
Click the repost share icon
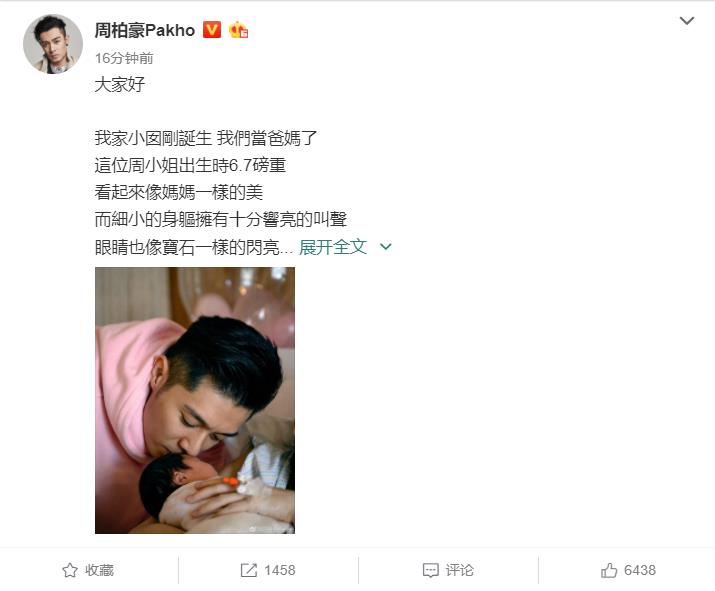click(249, 570)
